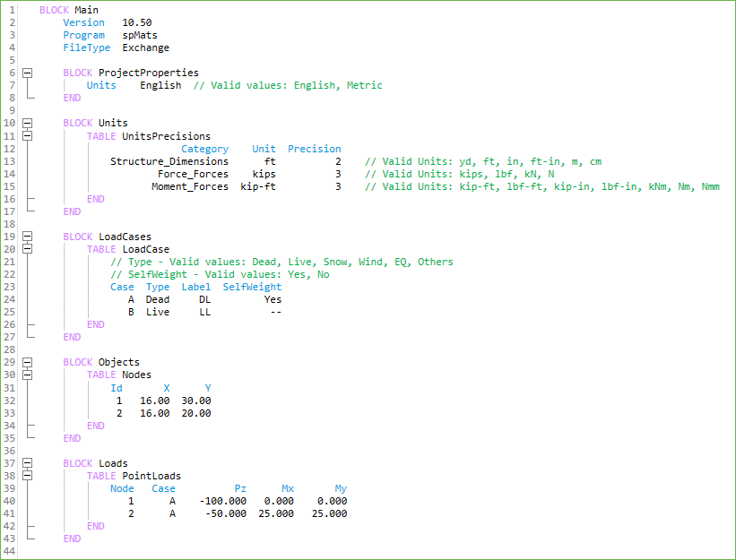Collapse the PointLoads table fold marker
This screenshot has height=560, width=736.
point(28,476)
